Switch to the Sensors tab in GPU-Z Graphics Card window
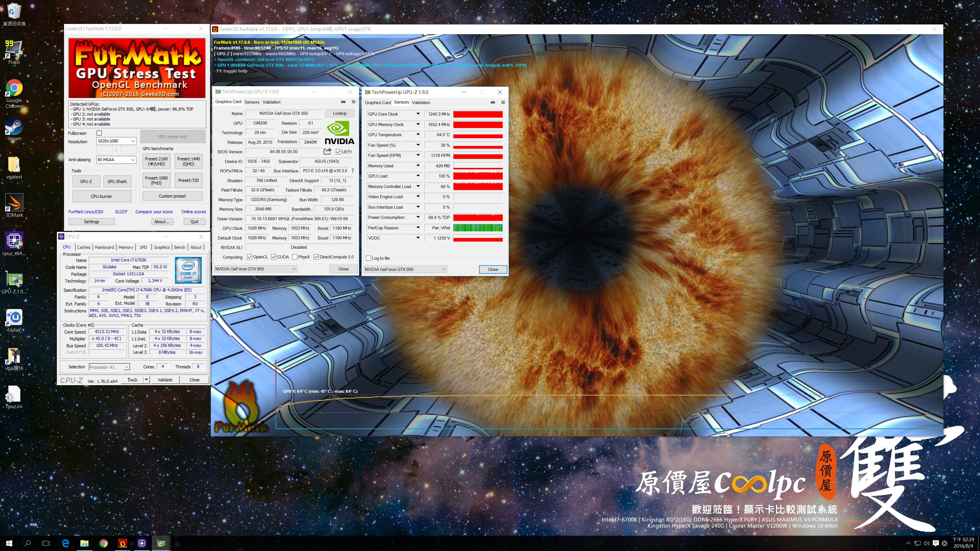980x551 pixels. pos(252,102)
